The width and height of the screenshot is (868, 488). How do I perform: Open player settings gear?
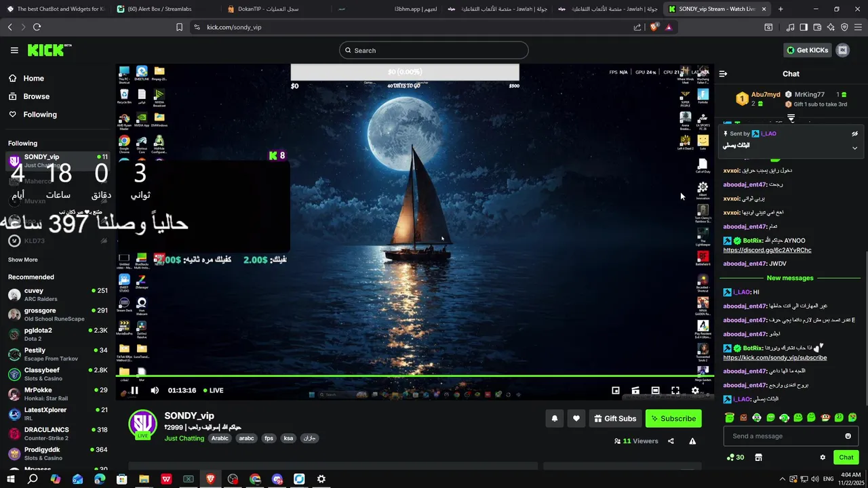coord(695,390)
